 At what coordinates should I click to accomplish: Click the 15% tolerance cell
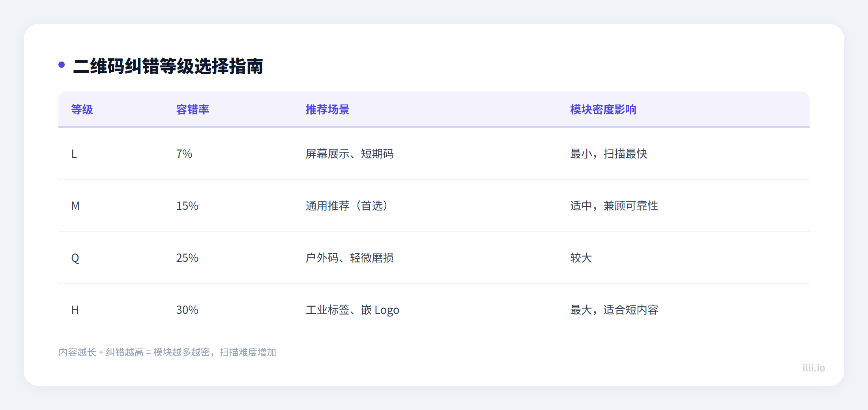[x=187, y=206]
